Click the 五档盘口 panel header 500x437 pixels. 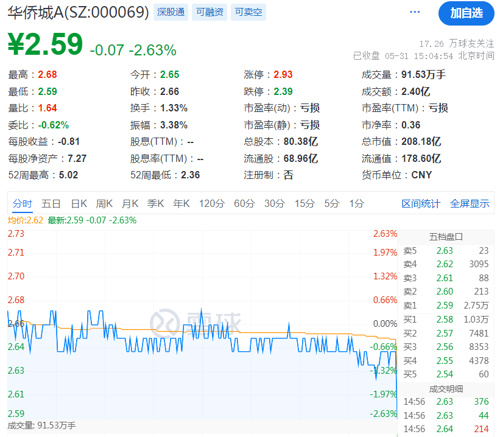click(x=446, y=237)
